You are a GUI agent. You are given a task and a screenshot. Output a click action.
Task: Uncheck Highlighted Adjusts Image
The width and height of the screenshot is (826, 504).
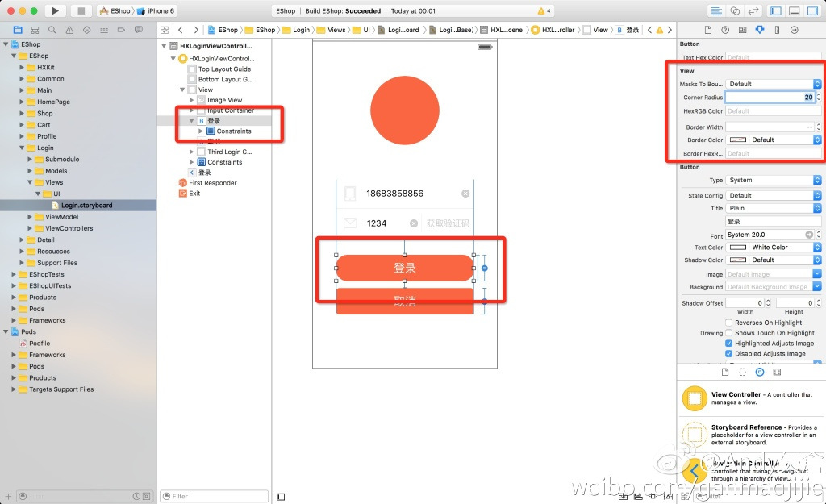[x=729, y=344]
